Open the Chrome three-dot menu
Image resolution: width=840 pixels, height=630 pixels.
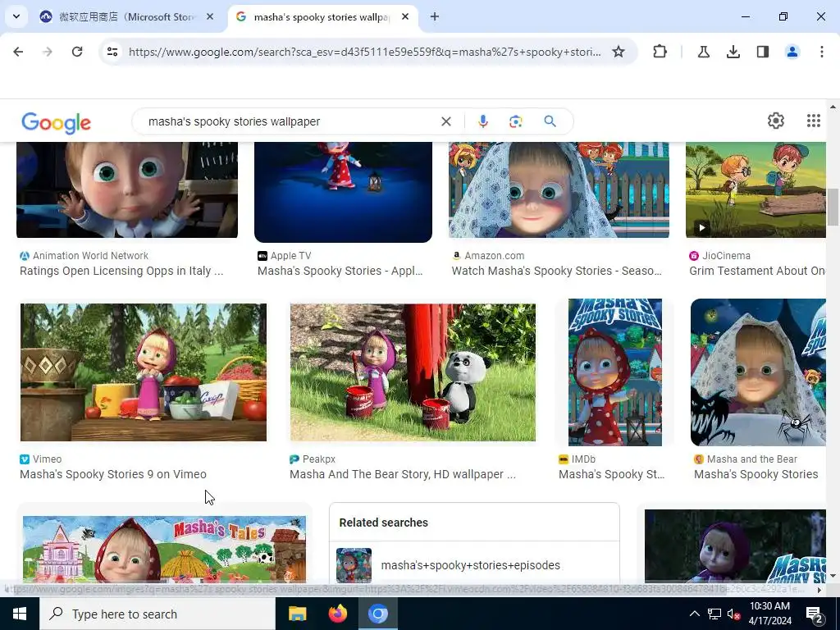822,52
